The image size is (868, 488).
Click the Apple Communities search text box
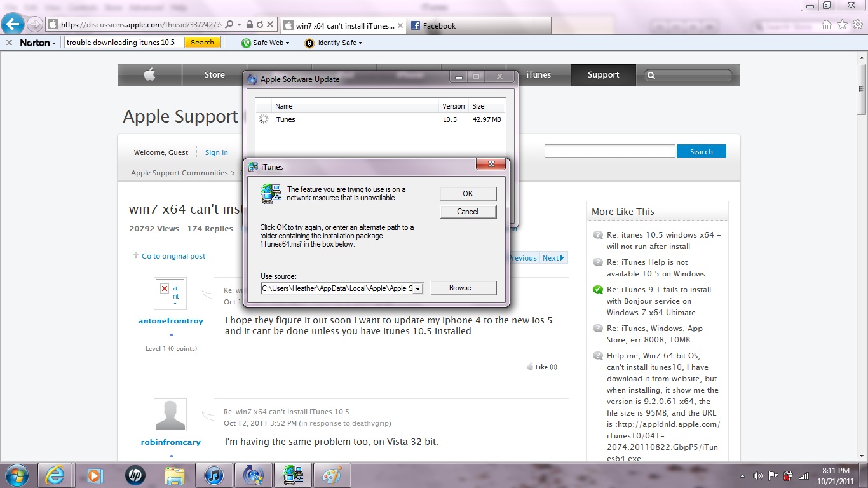pyautogui.click(x=610, y=151)
